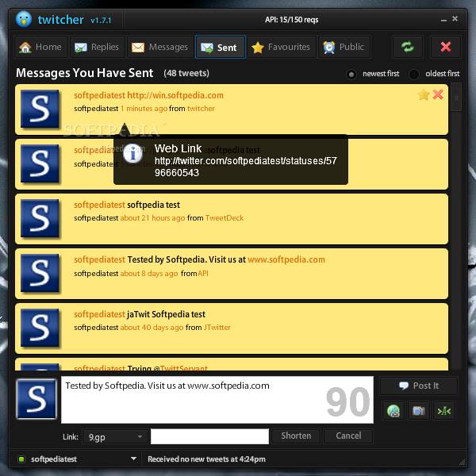Viewport: 476px width, 476px height.
Task: Expand the softpediatest account dropdown
Action: [133, 459]
